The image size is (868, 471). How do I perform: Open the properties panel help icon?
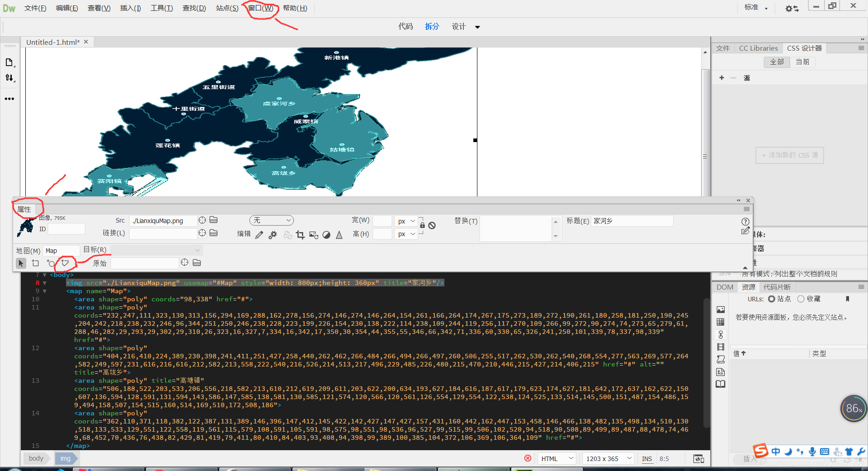(x=745, y=222)
